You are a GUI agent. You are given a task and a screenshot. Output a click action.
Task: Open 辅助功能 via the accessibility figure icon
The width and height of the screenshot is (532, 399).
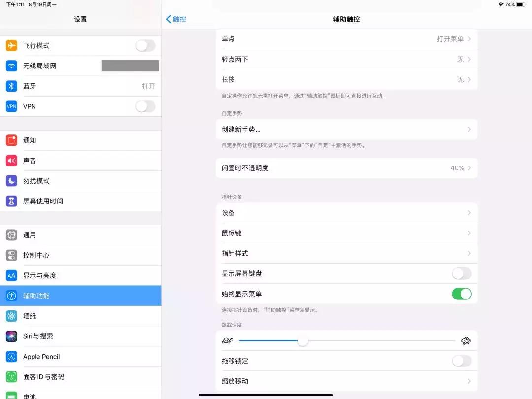11,296
